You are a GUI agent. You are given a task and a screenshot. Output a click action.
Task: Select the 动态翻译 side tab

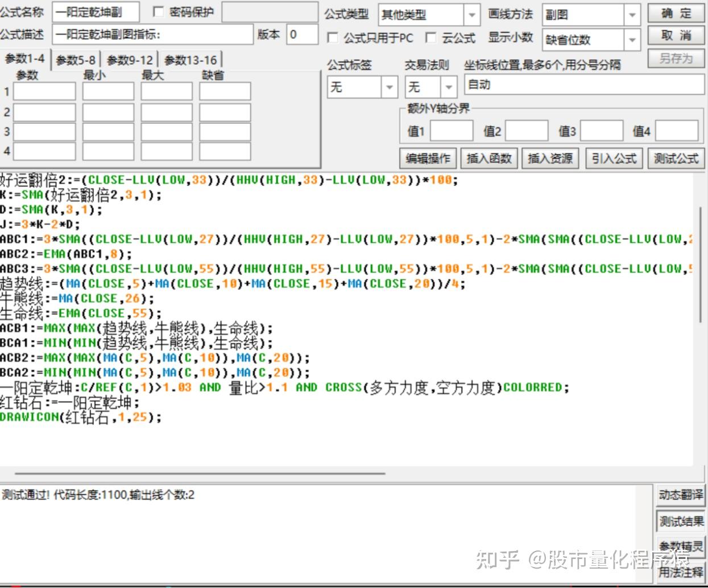pyautogui.click(x=681, y=495)
